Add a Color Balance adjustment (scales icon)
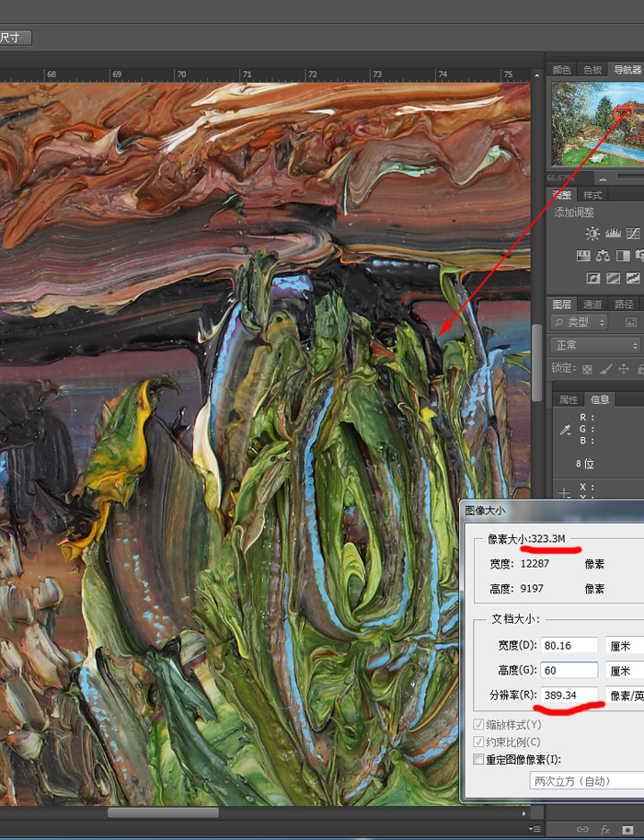 click(x=604, y=256)
